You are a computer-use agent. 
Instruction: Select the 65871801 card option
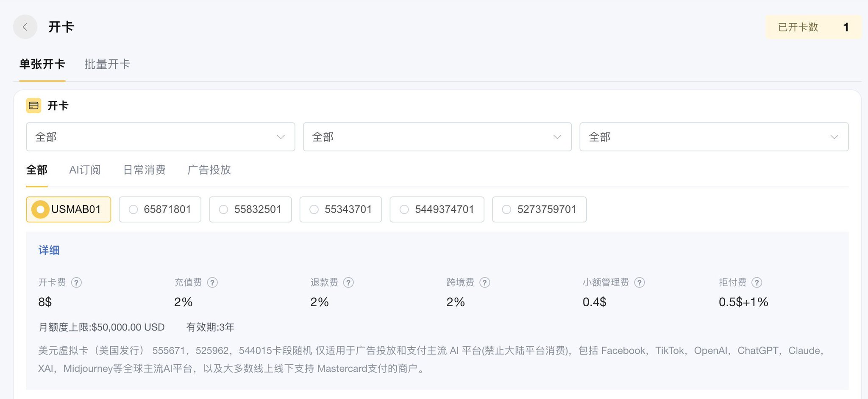pos(160,209)
